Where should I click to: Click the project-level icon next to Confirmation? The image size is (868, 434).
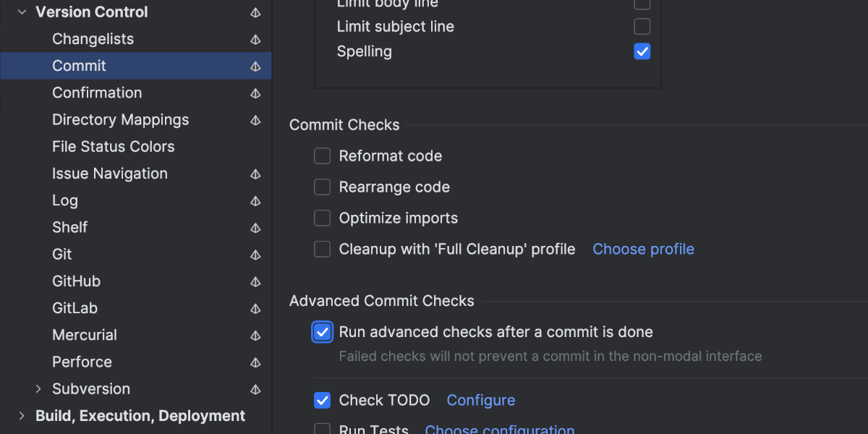pyautogui.click(x=255, y=93)
